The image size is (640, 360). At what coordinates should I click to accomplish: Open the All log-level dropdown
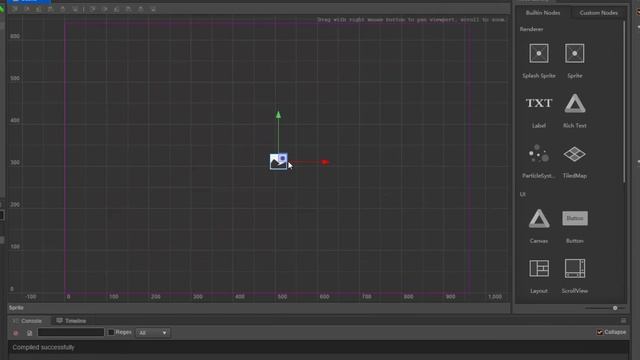tap(153, 333)
